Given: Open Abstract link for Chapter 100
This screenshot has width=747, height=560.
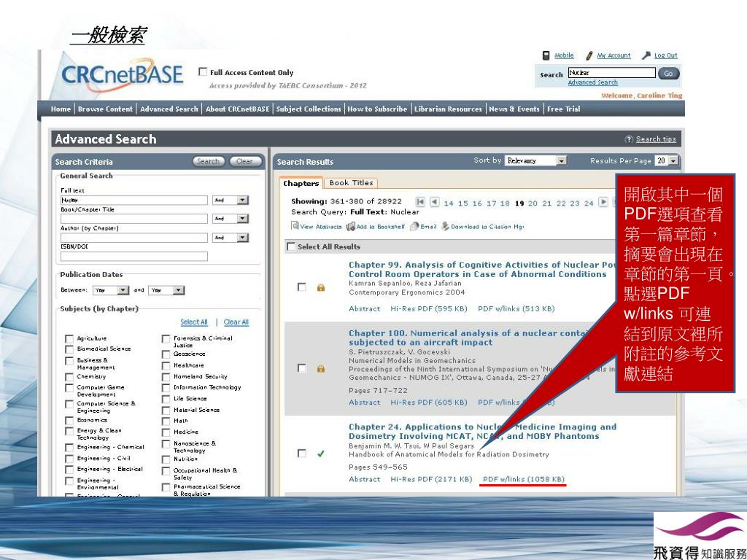Looking at the screenshot, I should click(x=365, y=402).
